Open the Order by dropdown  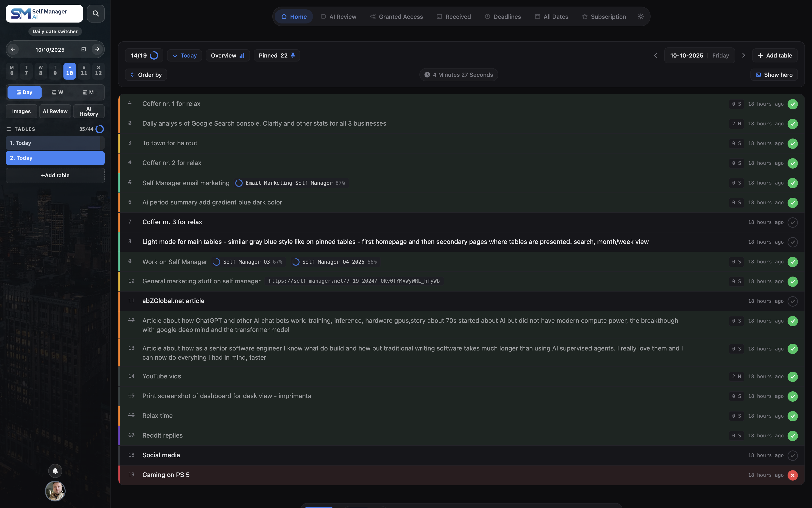point(146,75)
